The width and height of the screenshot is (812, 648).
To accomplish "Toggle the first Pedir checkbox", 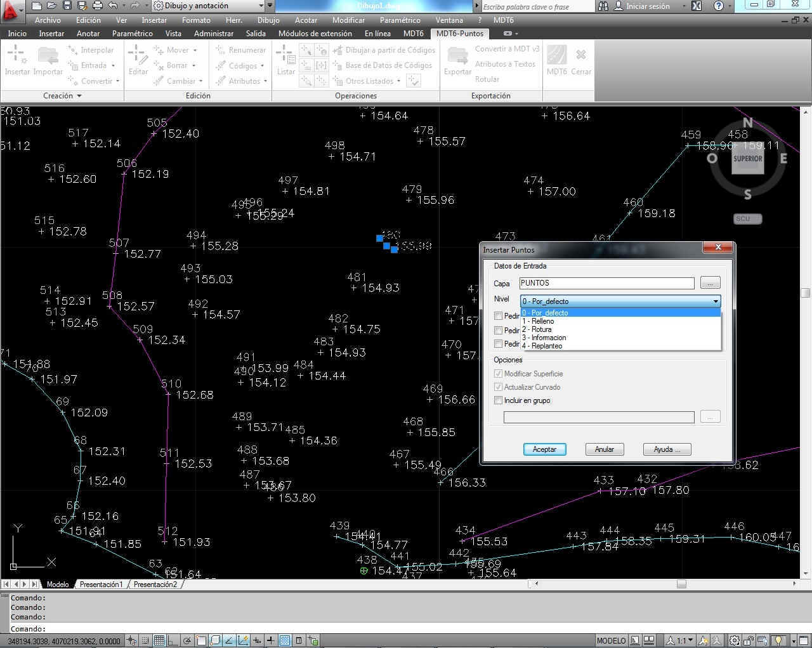I will [499, 315].
